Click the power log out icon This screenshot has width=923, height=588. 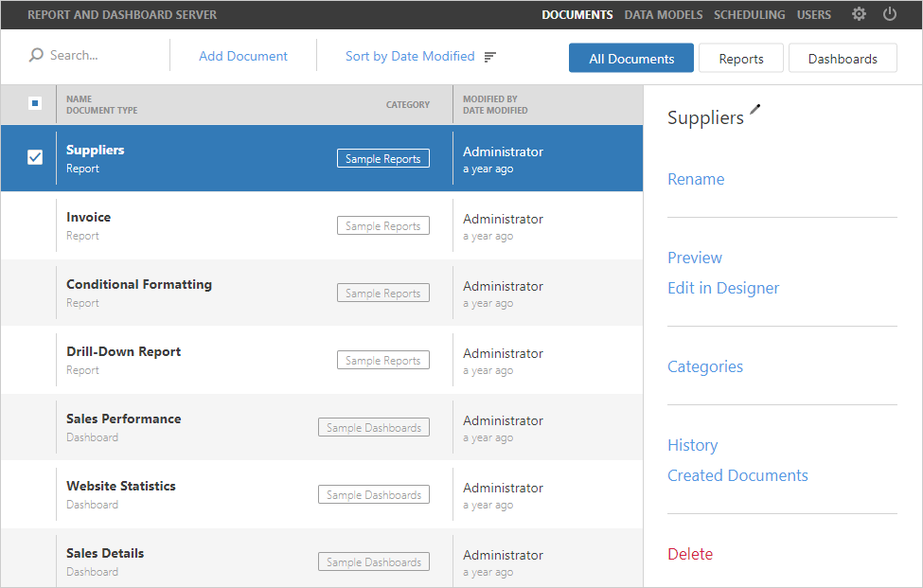890,14
